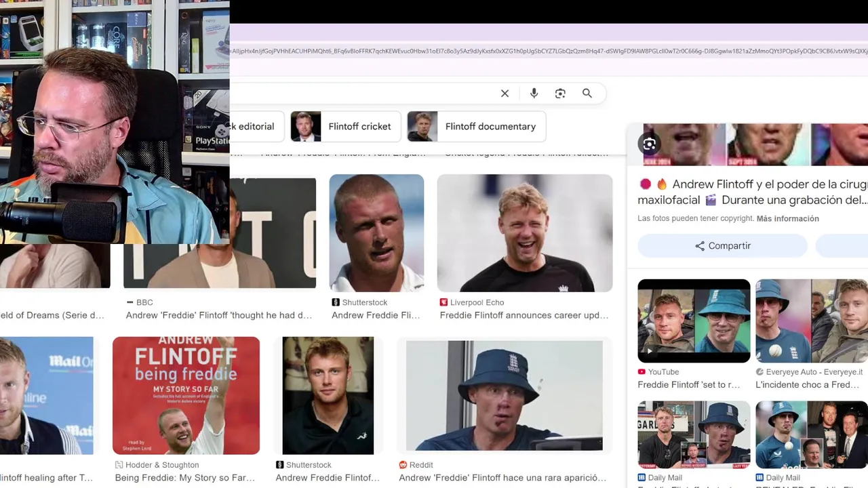Open the Mail Online image result
868x488 pixels.
click(x=47, y=396)
